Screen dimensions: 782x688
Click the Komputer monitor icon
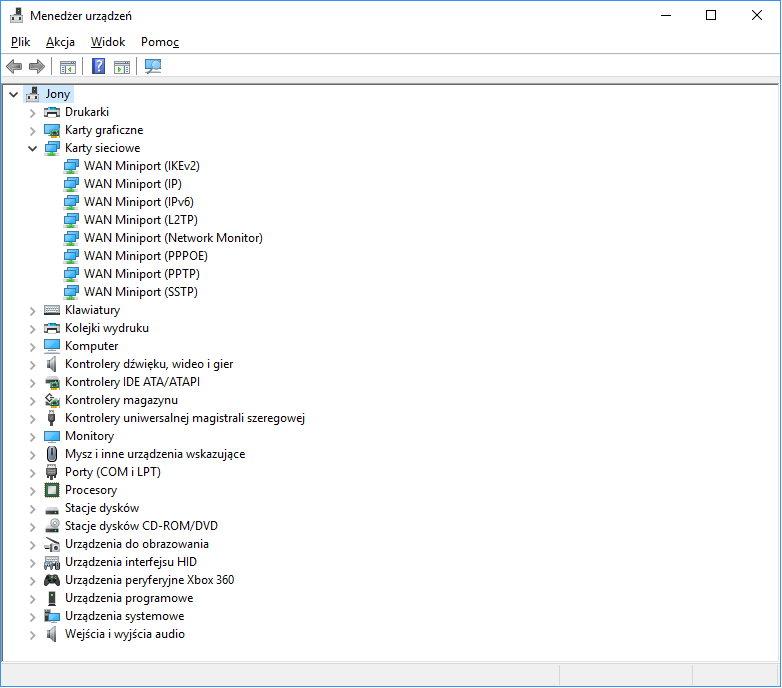[x=52, y=345]
